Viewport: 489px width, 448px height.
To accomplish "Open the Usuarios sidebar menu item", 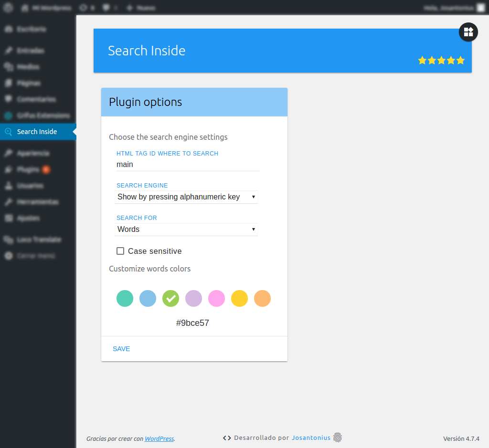I will [x=38, y=186].
